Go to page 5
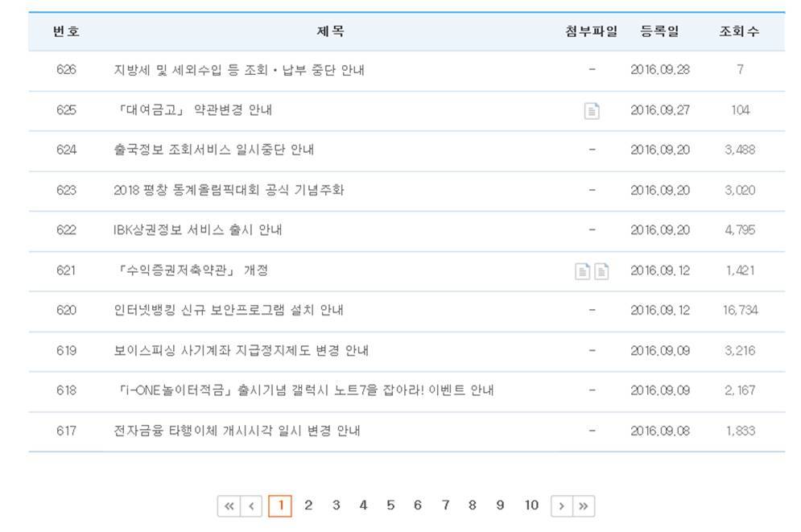The width and height of the screenshot is (801, 532). 390,505
